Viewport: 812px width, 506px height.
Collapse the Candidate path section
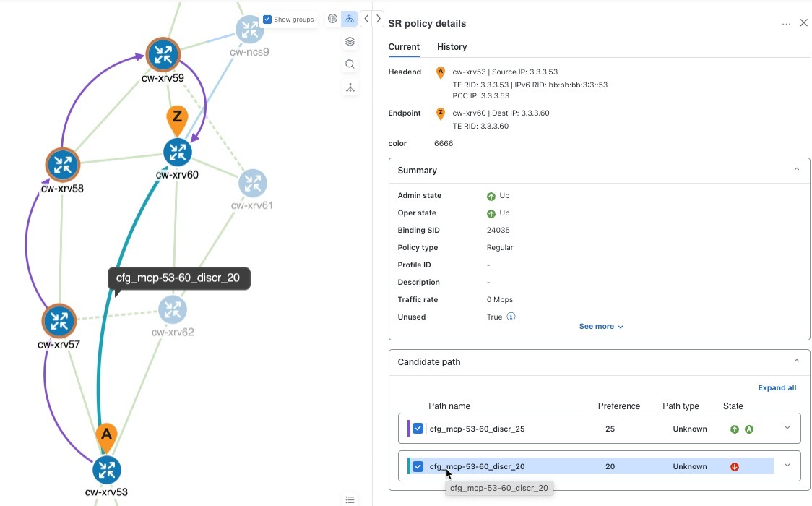[797, 361]
